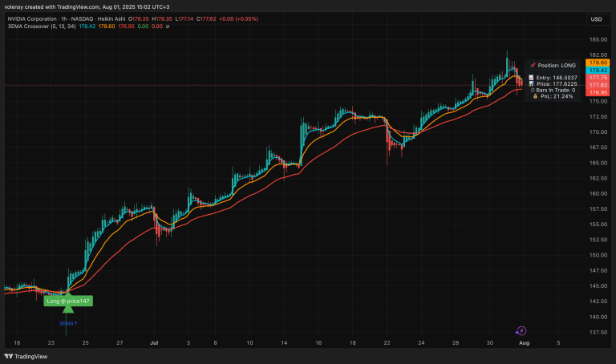The height and width of the screenshot is (364, 616).
Task: Click the green up-arrow long signal marker
Action: (68, 309)
